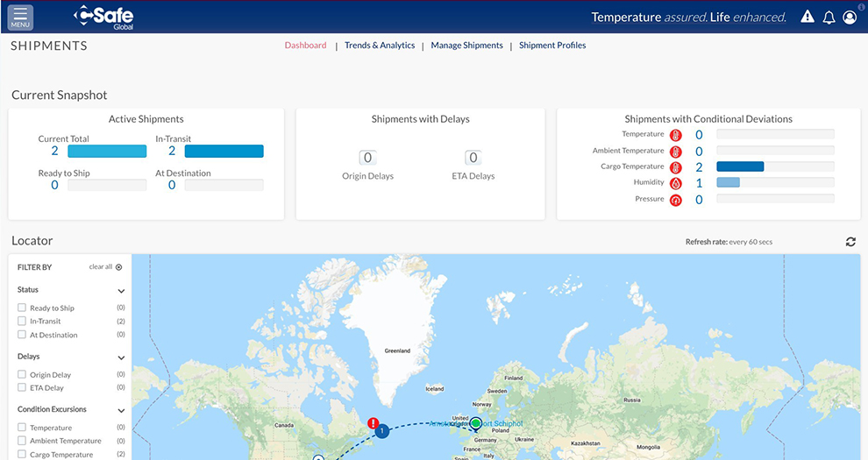This screenshot has width=868, height=460.
Task: Click the red alert marker on map
Action: coord(373,422)
